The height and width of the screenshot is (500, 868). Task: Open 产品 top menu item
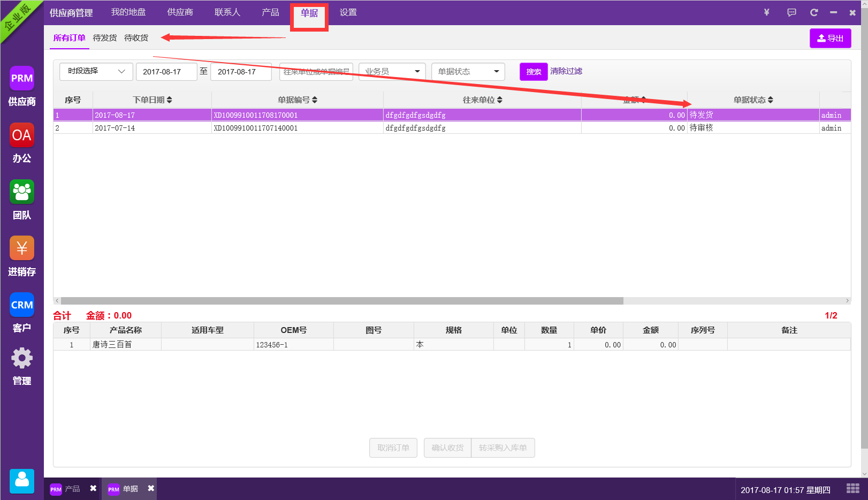click(270, 12)
